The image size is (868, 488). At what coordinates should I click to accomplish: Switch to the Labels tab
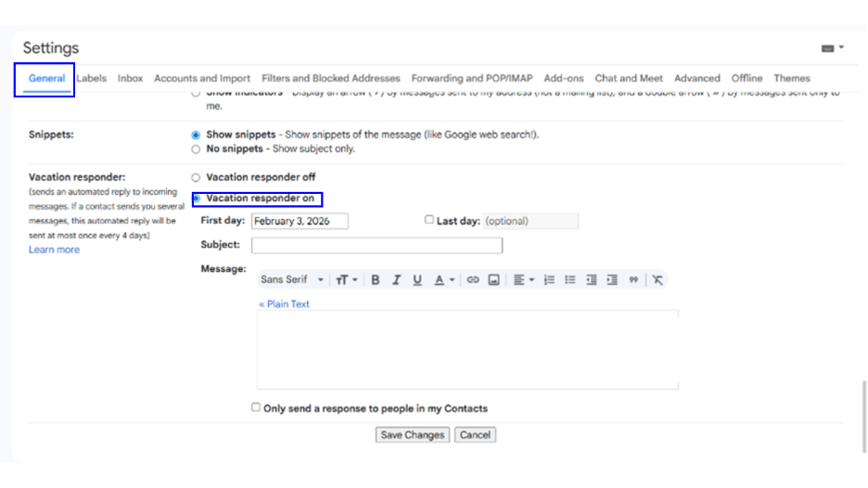pyautogui.click(x=91, y=78)
